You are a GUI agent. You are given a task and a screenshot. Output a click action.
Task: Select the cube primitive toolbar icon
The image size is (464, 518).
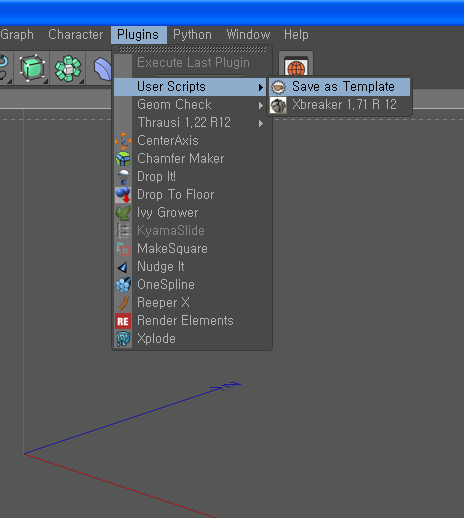(x=32, y=68)
